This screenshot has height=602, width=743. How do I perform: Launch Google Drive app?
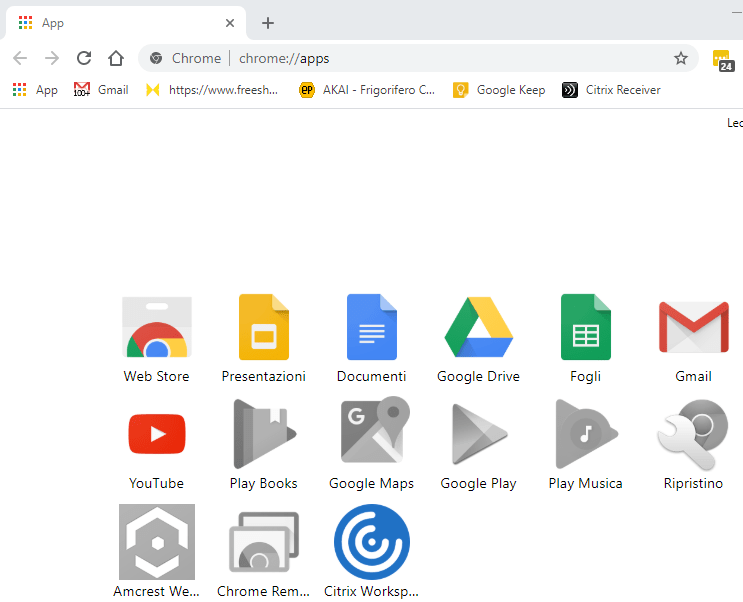pos(479,327)
